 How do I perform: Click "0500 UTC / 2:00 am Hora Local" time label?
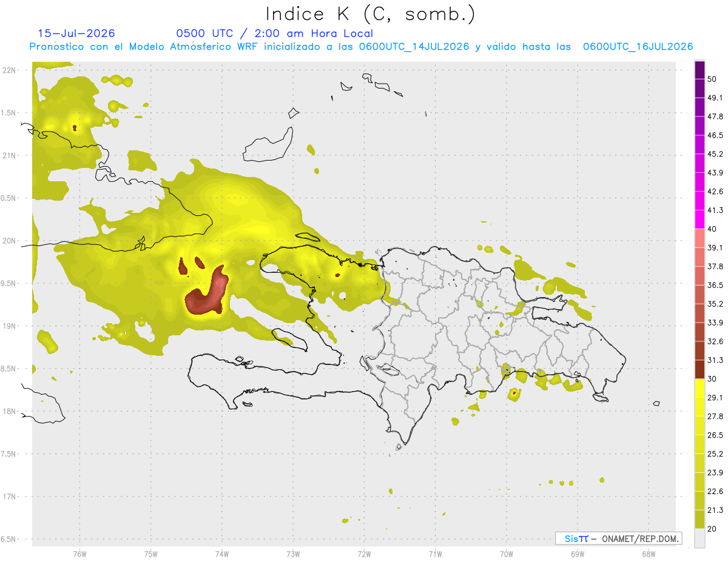(x=275, y=33)
